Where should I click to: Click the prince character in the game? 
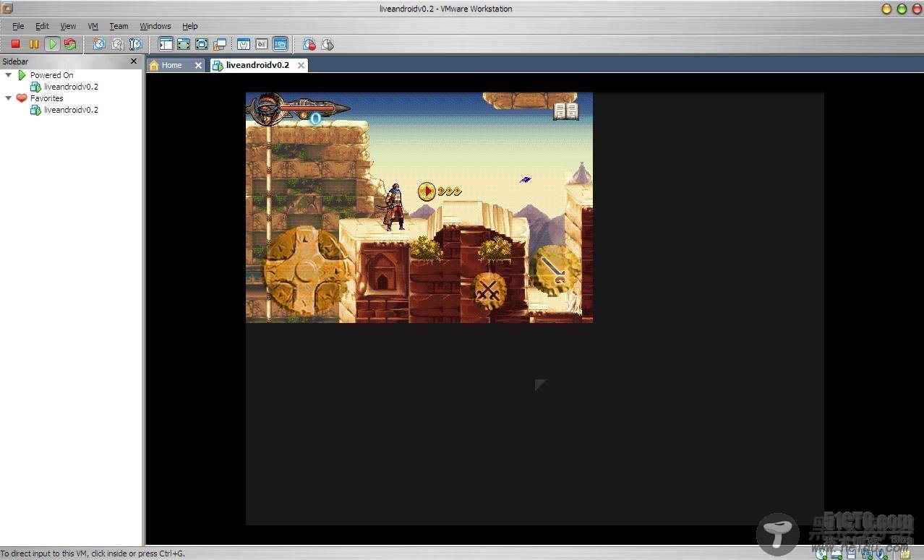pos(394,207)
